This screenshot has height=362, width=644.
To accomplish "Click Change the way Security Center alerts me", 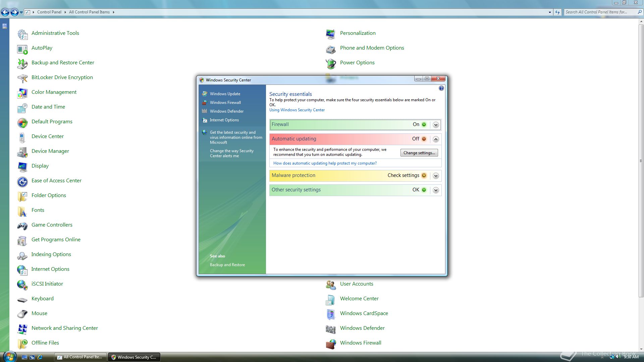I will pyautogui.click(x=232, y=154).
